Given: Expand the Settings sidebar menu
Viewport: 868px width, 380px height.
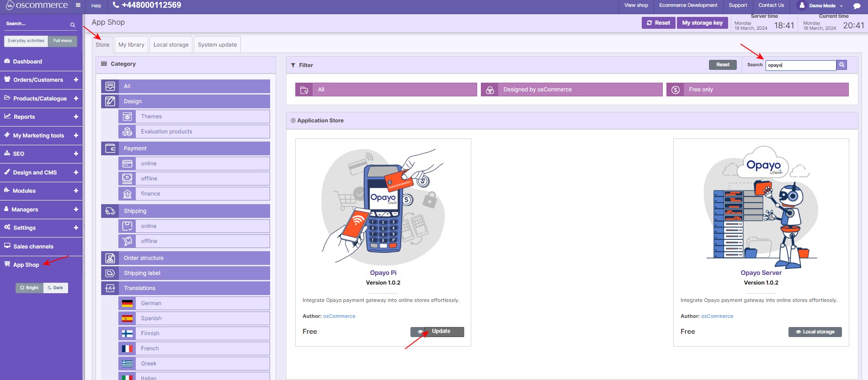Looking at the screenshot, I should (76, 227).
